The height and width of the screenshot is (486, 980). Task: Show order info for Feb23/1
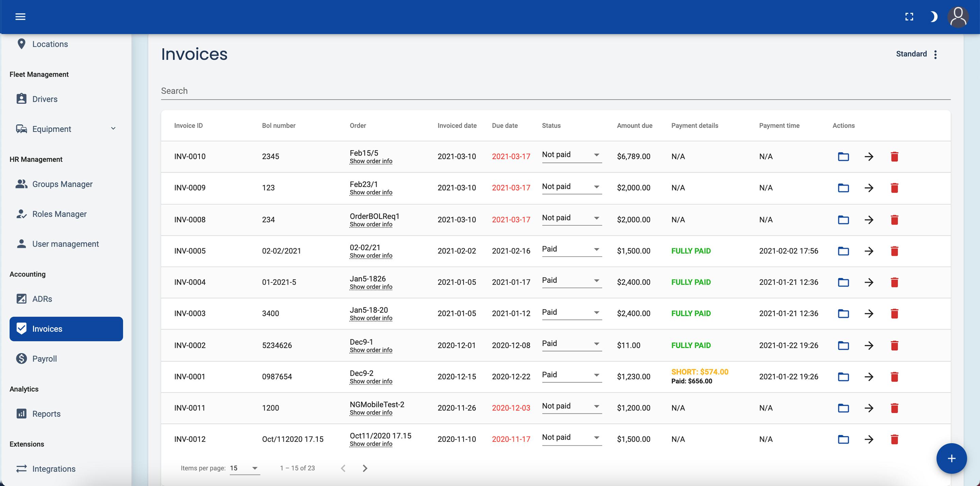(x=371, y=193)
